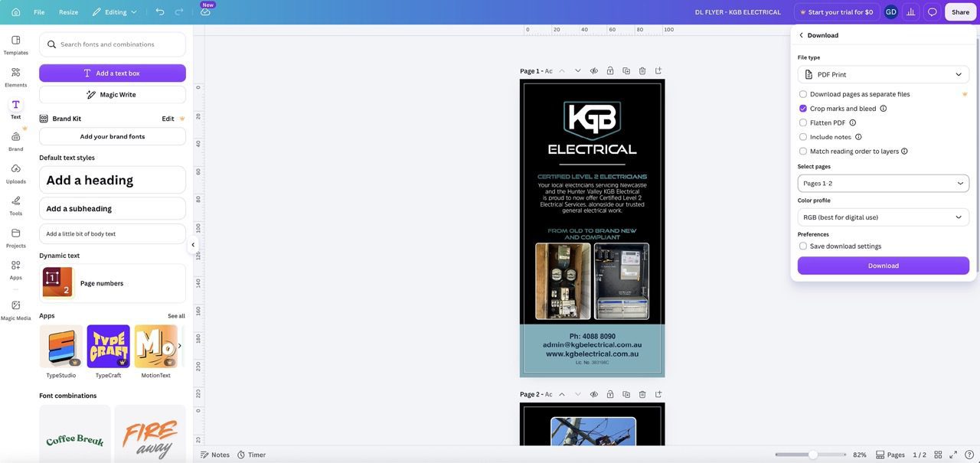Image resolution: width=980 pixels, height=463 pixels.
Task: Click Start your trial for $0
Action: [836, 12]
